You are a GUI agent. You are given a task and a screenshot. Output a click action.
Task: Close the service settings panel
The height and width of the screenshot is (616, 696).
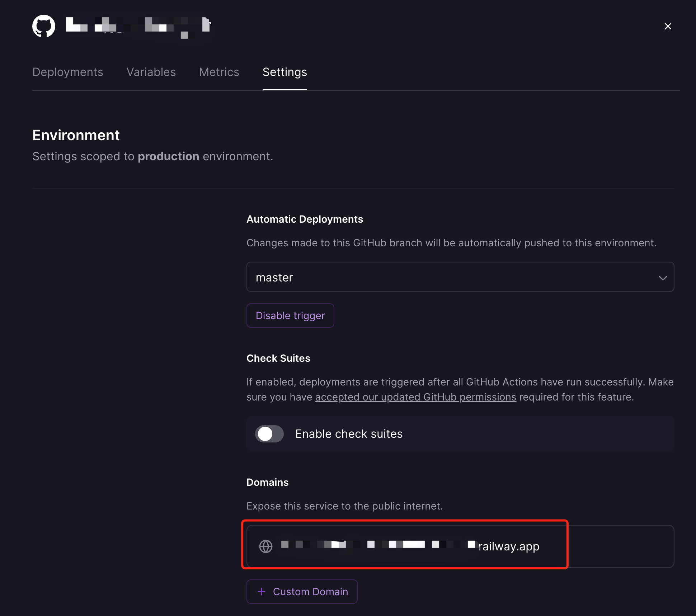pyautogui.click(x=668, y=26)
